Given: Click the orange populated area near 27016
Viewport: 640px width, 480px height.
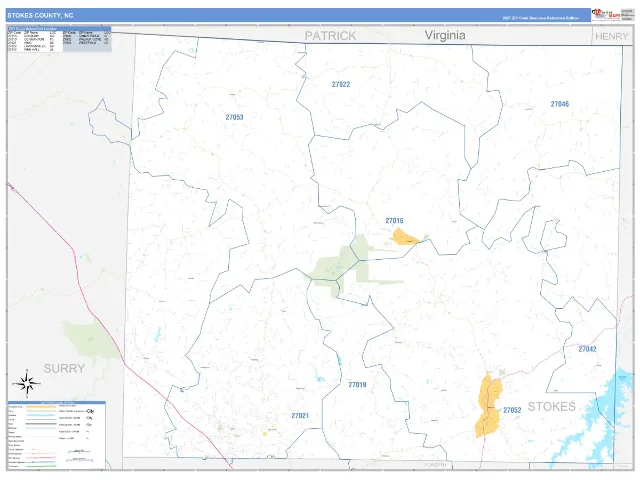Looking at the screenshot, I should [x=404, y=237].
